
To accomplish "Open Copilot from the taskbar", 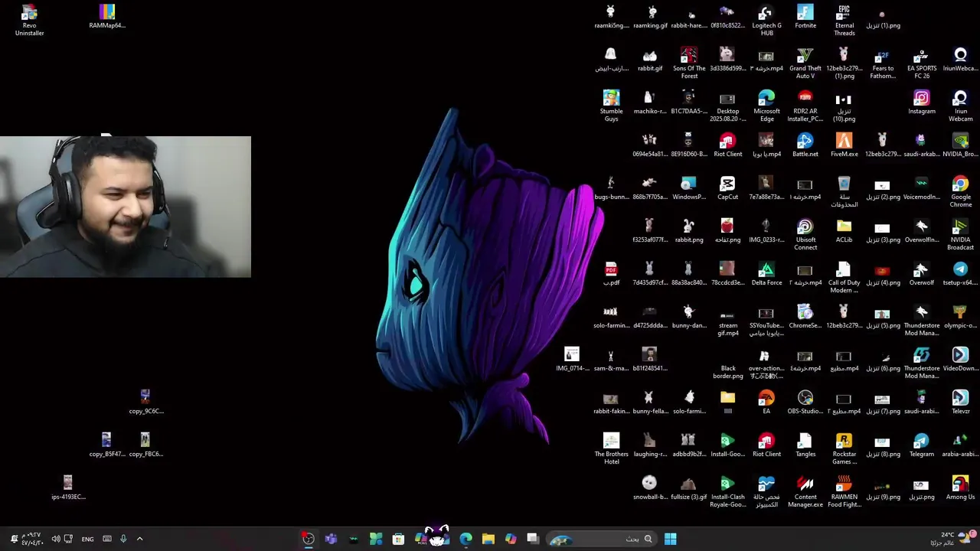I will tap(511, 539).
